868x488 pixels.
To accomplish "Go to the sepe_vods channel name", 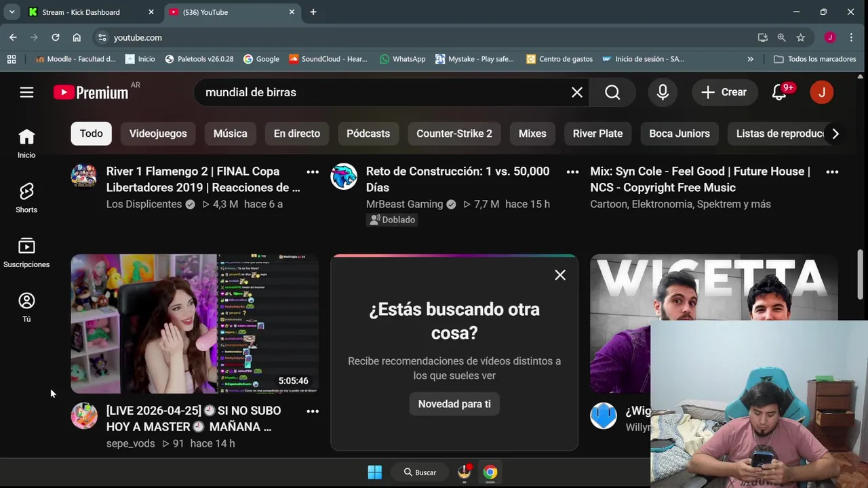I will [130, 443].
